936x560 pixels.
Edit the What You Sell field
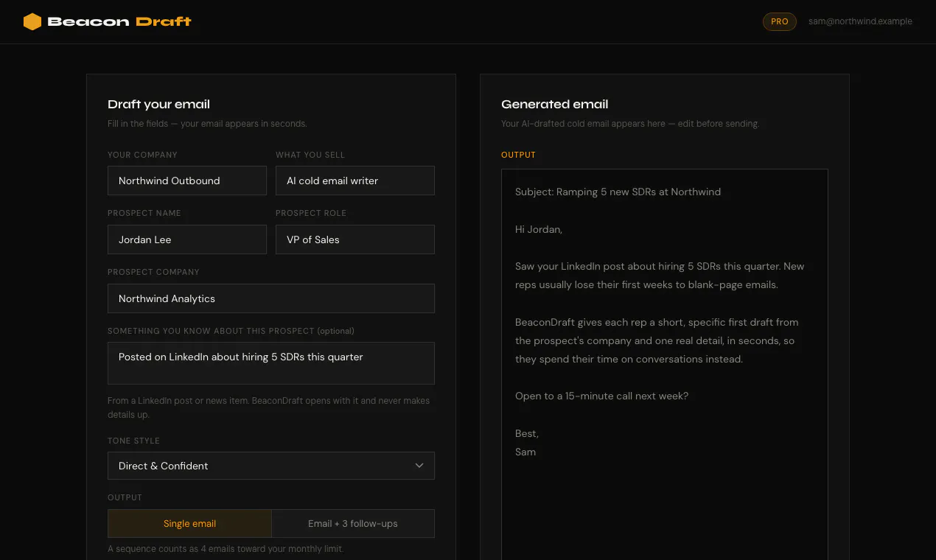pos(355,181)
